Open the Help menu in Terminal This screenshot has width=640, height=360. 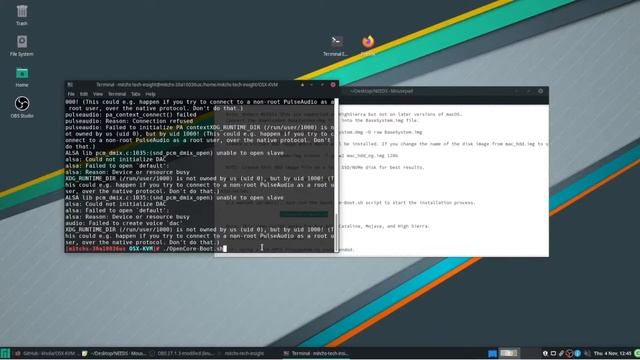tap(150, 94)
